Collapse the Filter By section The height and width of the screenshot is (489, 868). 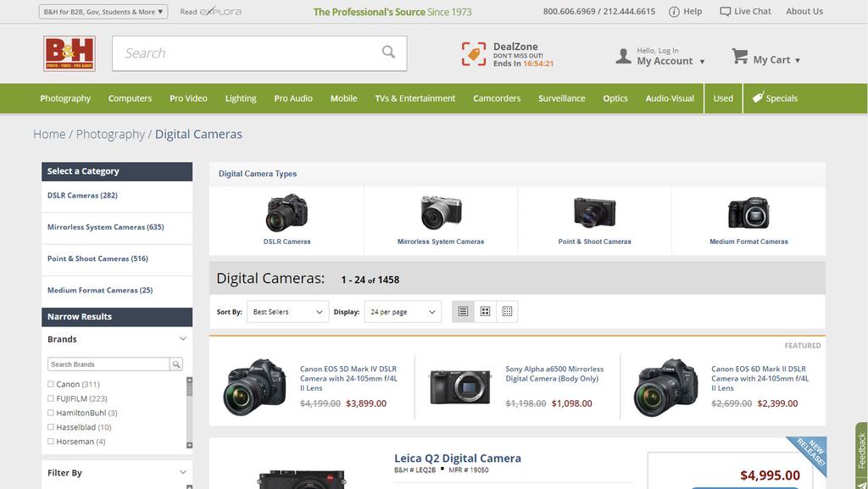coord(183,472)
